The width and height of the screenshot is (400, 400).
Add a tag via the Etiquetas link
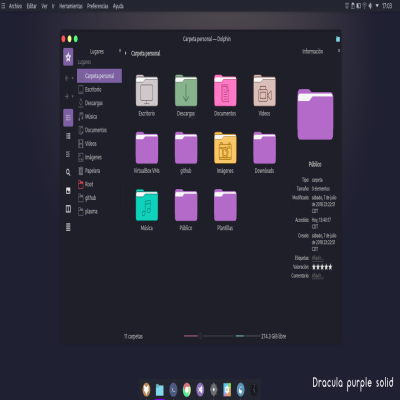[318, 258]
